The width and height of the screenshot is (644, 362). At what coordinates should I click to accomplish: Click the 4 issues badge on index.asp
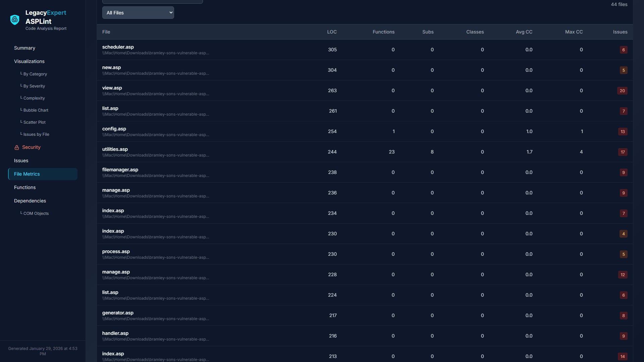coord(623,234)
